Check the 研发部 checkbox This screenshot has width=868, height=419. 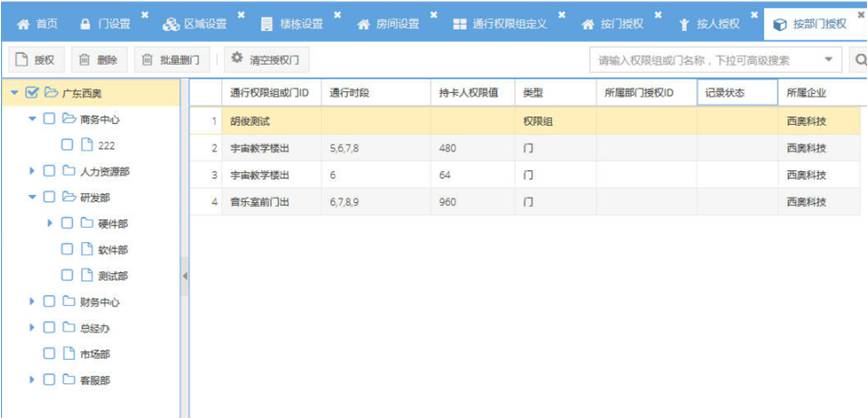49,197
